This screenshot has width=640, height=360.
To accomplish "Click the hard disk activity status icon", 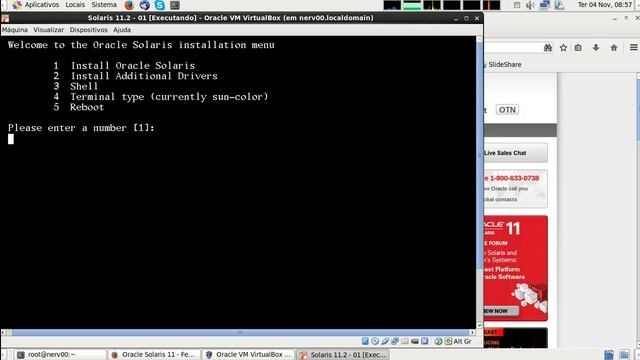I will click(365, 341).
